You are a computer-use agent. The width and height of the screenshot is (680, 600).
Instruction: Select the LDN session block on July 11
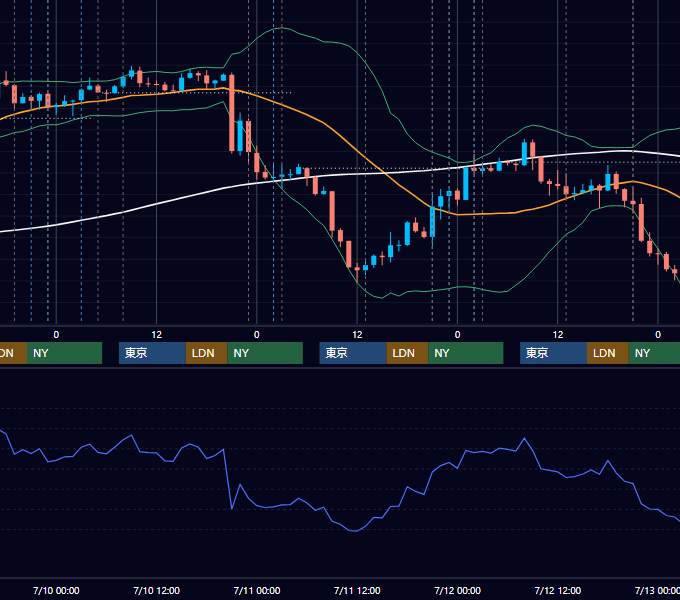pos(407,353)
